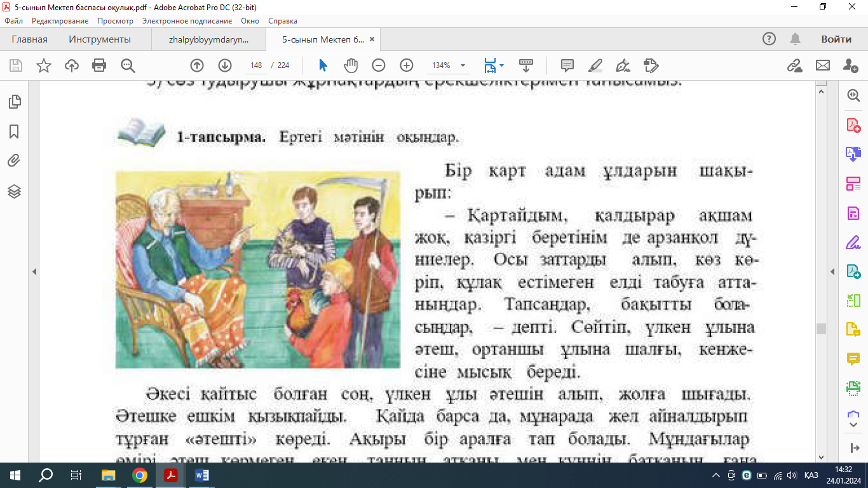Screen dimensions: 868x488
Task: Open Microsoft Word from the taskbar
Action: pyautogui.click(x=202, y=475)
